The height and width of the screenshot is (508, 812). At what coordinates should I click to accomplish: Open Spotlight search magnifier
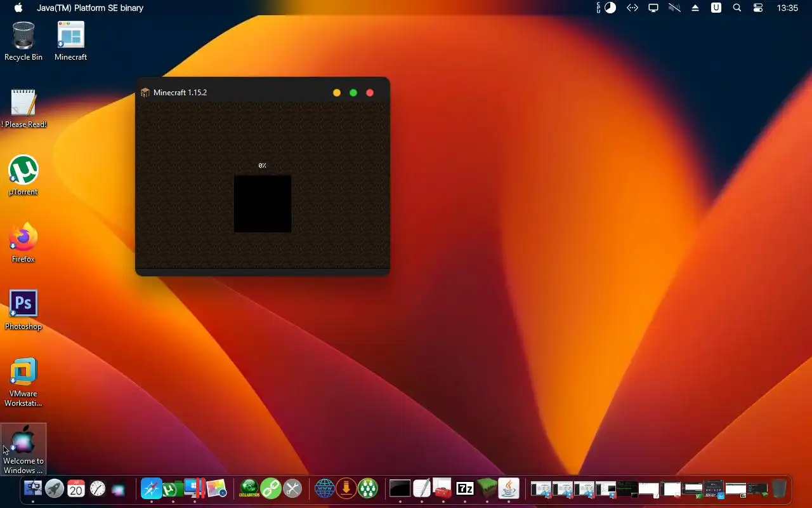[737, 8]
